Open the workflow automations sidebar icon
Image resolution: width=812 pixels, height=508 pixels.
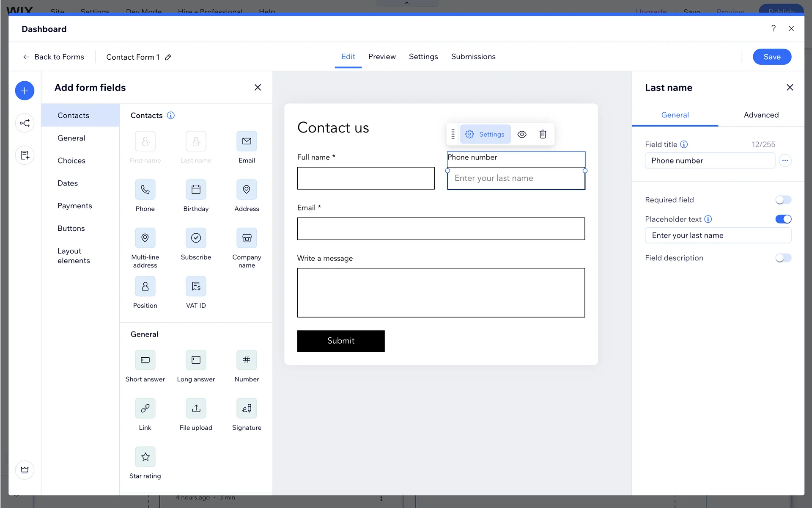25,123
